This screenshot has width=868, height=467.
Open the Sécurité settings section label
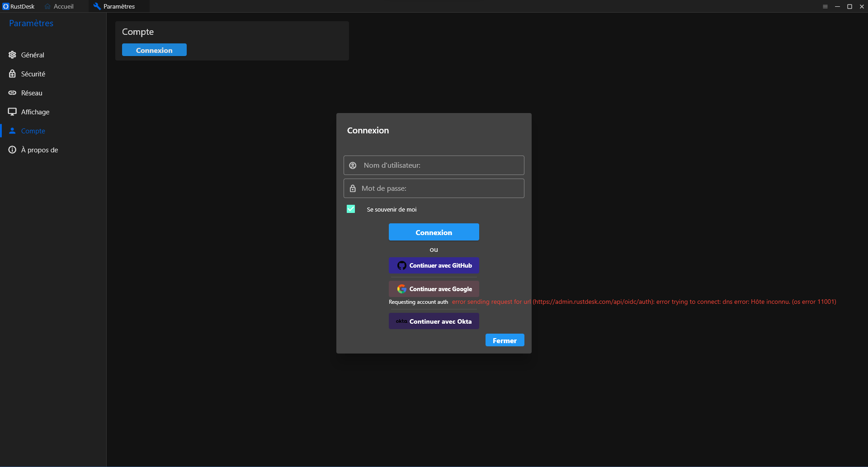tap(33, 74)
